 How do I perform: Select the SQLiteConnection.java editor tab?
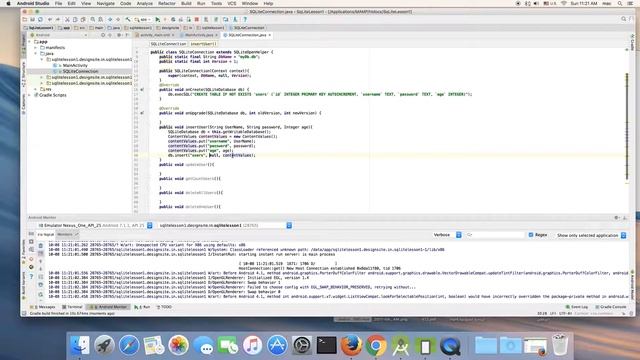[247, 35]
